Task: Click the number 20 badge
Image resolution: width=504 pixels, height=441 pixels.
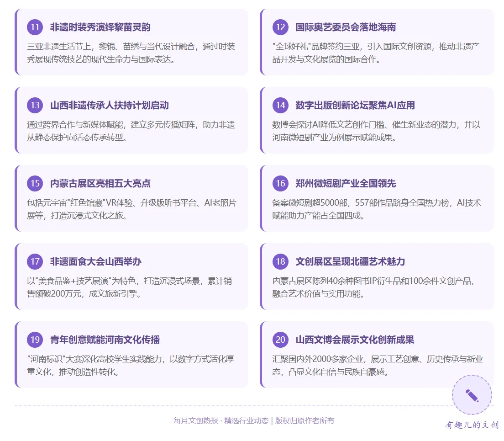Action: (280, 340)
